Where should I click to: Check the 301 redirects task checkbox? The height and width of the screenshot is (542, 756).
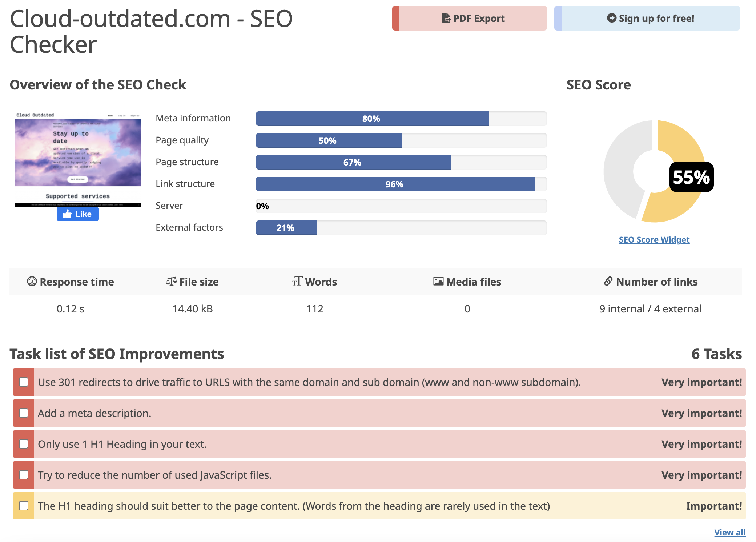pos(24,382)
